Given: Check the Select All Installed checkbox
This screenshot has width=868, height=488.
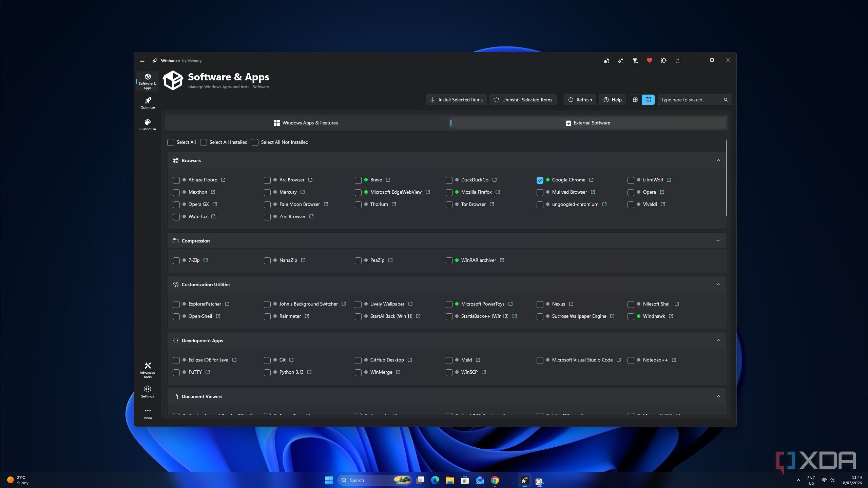Looking at the screenshot, I should 204,142.
